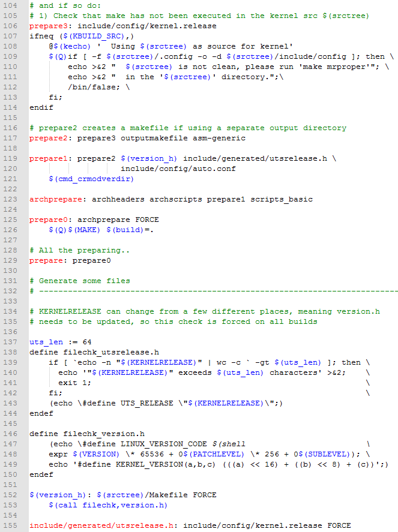Screen dimensions: 398x532
Task: Click comment '# All the preparing..'
Action: (79, 250)
